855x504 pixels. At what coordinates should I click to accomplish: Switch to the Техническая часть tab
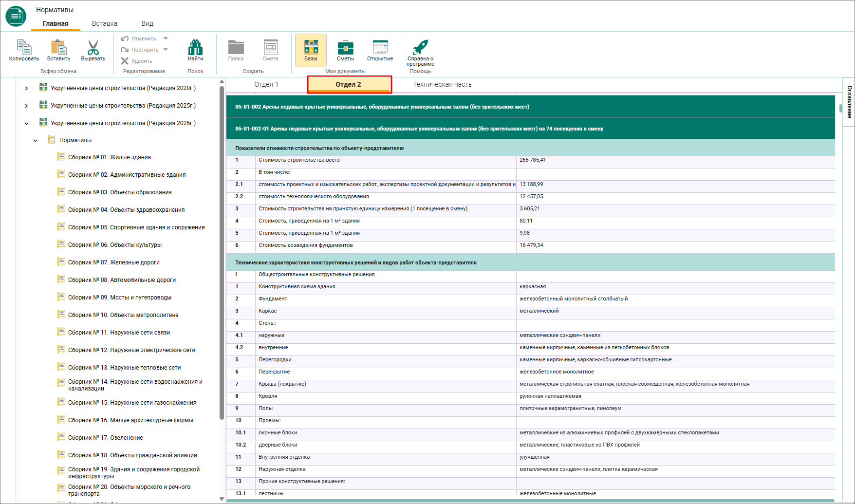(x=442, y=84)
